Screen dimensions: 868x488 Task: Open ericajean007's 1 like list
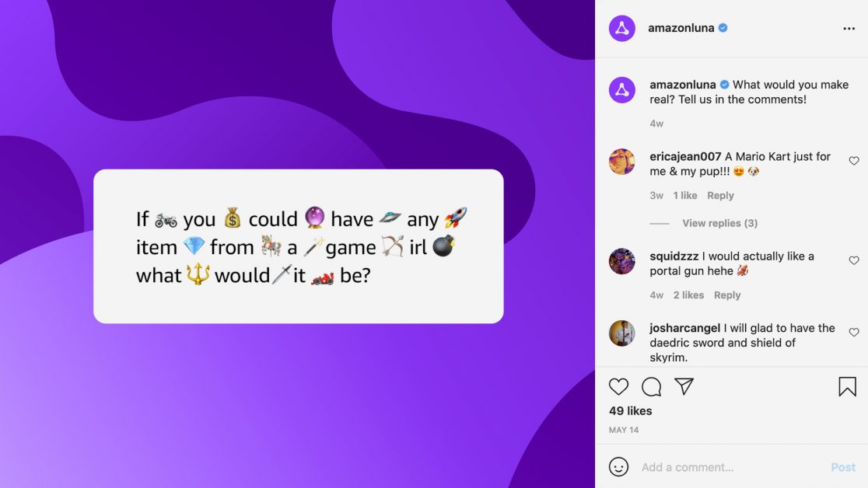684,195
